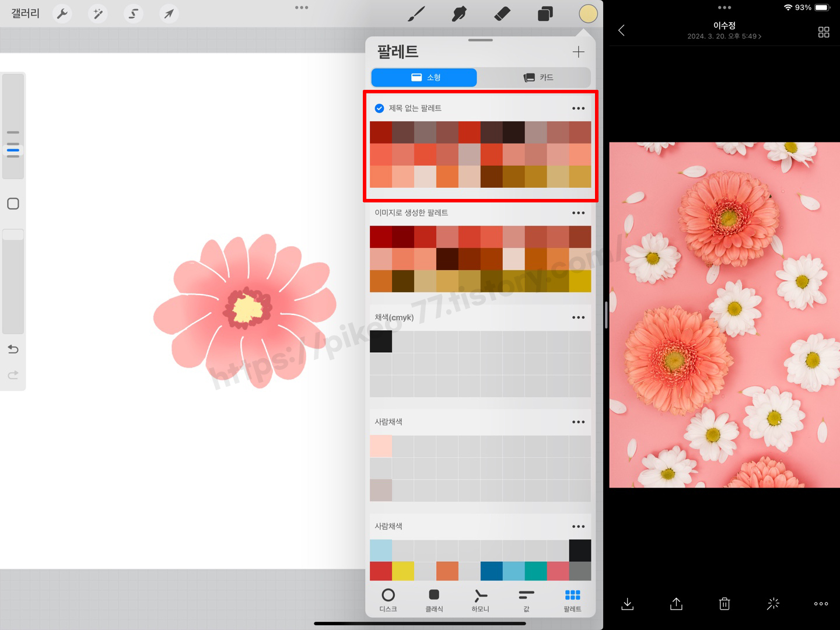
Task: Open the Adjustments magic wand menu
Action: point(97,13)
